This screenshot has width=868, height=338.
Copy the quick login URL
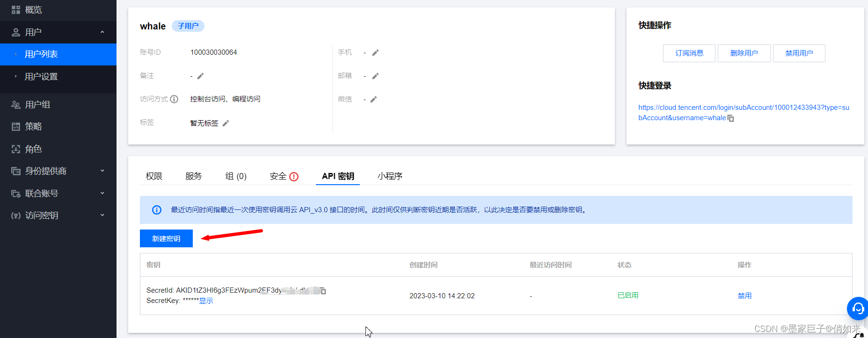point(731,118)
